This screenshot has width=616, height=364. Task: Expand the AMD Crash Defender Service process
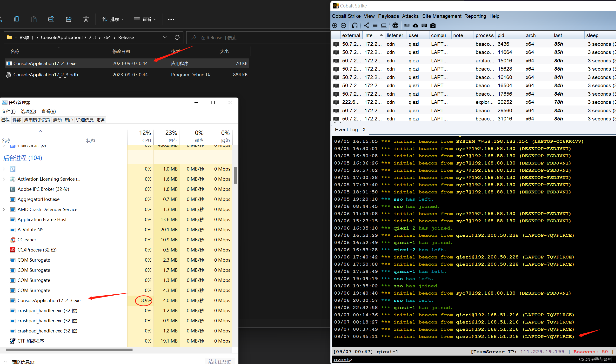pos(4,209)
